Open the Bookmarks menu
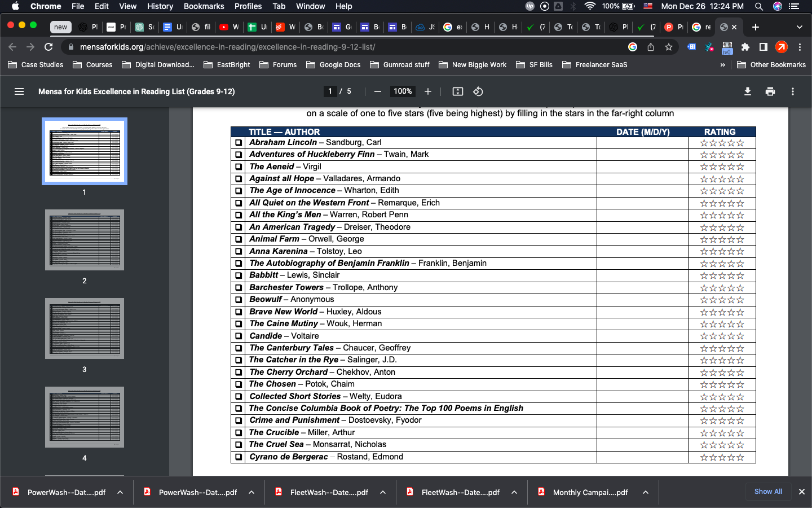This screenshot has width=812, height=508. point(204,6)
